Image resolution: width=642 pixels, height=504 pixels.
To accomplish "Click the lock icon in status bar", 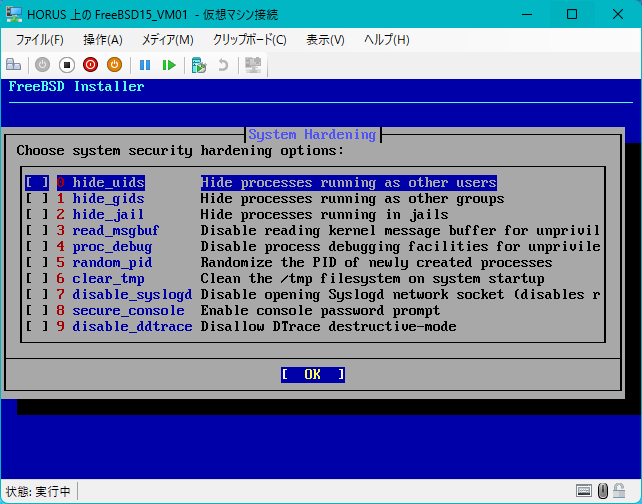I will click(x=619, y=490).
